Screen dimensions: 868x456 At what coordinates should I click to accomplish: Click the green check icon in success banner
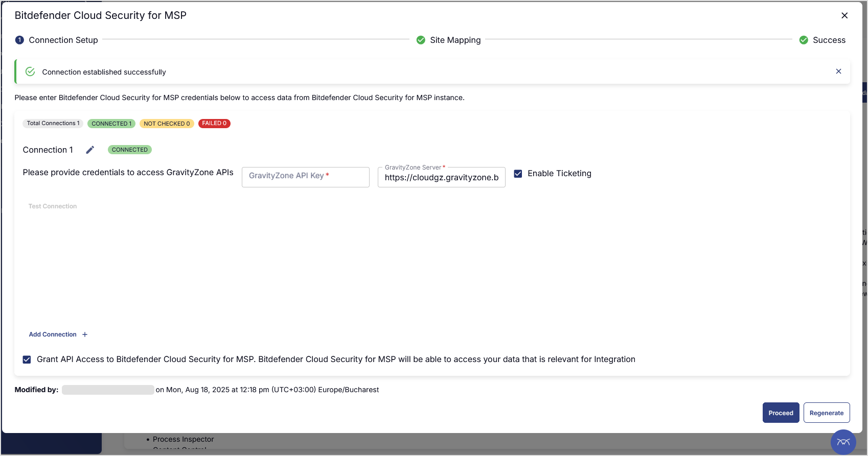[x=30, y=71]
